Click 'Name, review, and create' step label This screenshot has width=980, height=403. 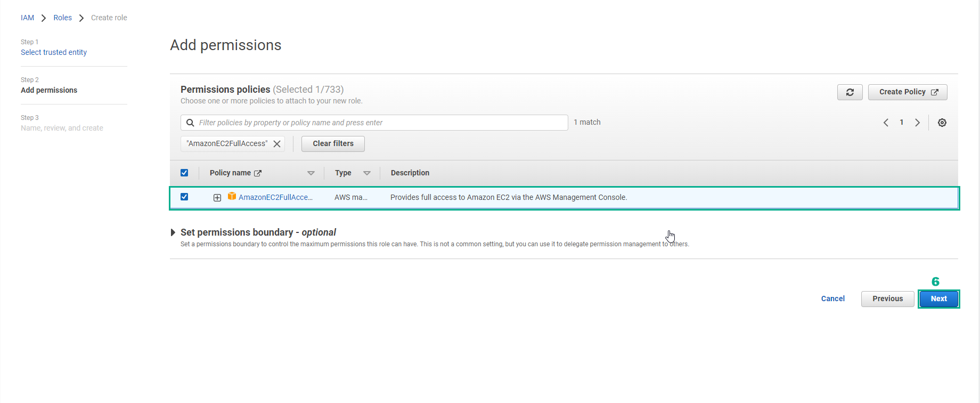pyautogui.click(x=62, y=128)
